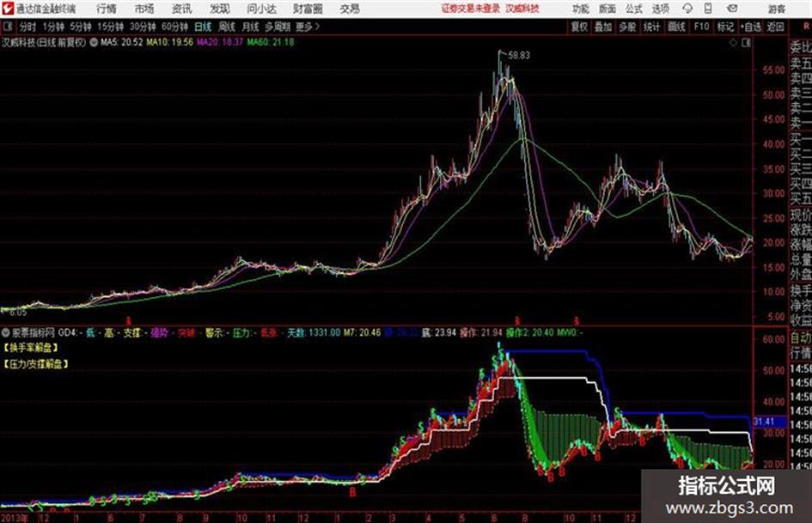Click the 复权 toolbar button

coord(579,27)
